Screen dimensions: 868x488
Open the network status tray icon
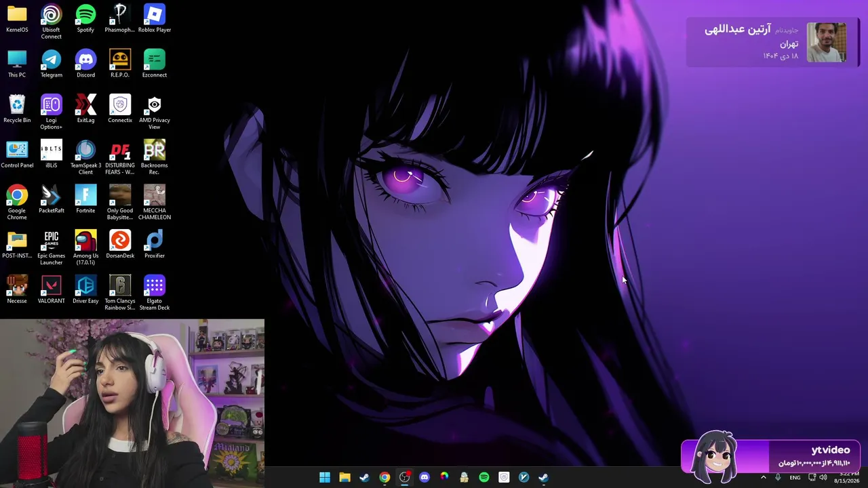click(812, 478)
